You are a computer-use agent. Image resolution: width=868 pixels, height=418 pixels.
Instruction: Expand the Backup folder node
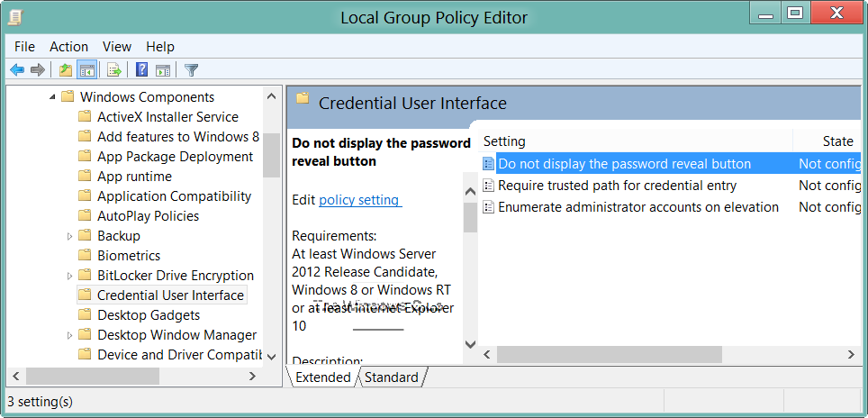70,236
